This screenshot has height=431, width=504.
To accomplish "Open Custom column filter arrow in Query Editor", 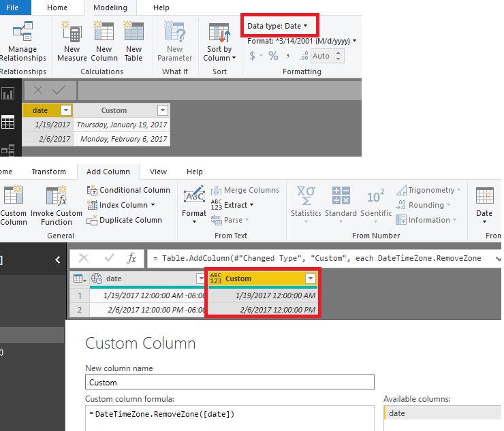I will tap(311, 278).
